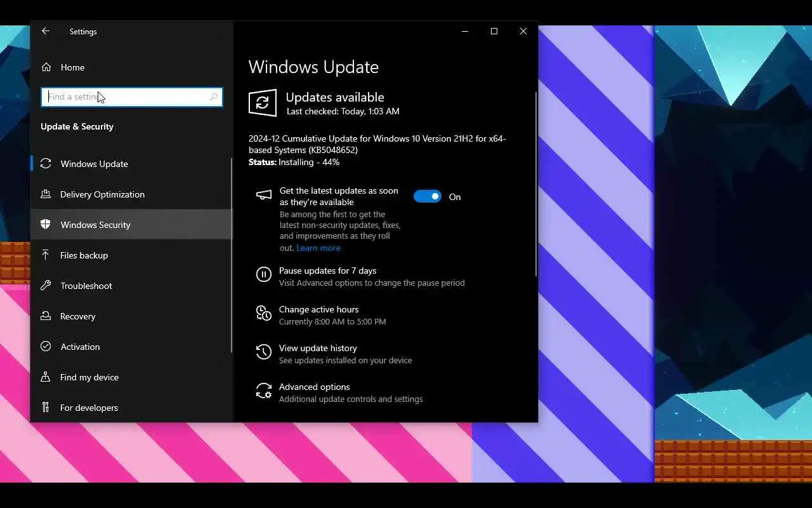Click the search magnifier icon
The height and width of the screenshot is (508, 812).
pyautogui.click(x=214, y=97)
